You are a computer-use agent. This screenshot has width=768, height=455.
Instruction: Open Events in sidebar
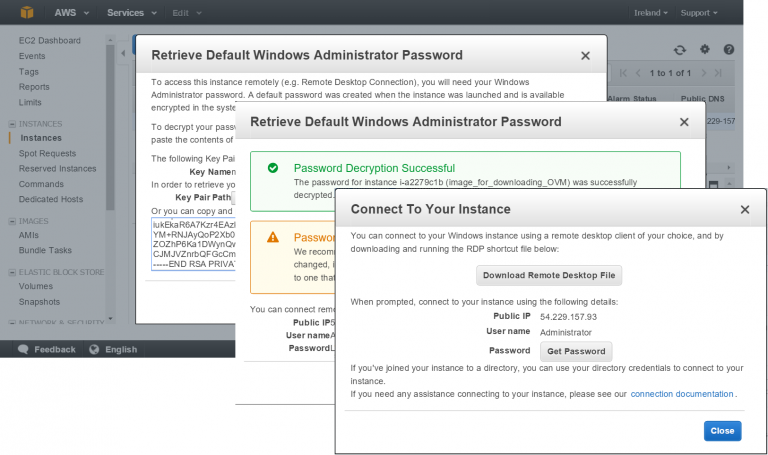pyautogui.click(x=32, y=56)
